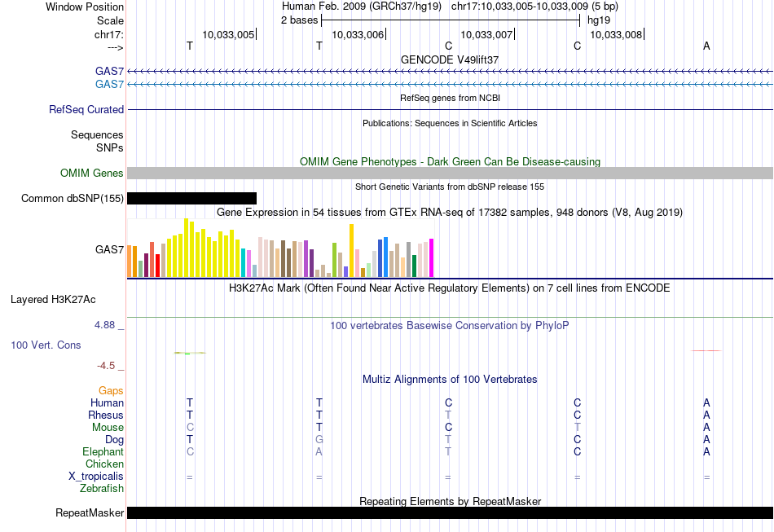774x532 pixels.
Task: Click the gray OMIM Genes bar
Action: (450, 174)
